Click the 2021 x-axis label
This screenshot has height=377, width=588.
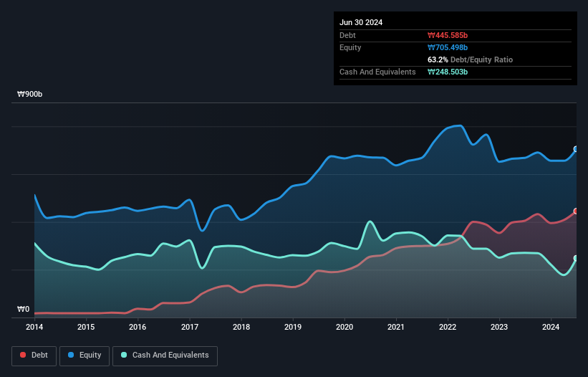(396, 327)
